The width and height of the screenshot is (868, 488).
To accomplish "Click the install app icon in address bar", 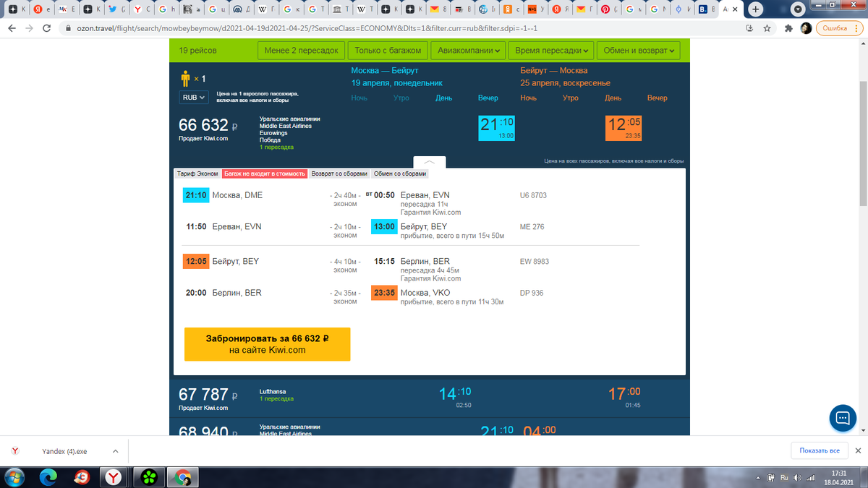I will [x=750, y=28].
